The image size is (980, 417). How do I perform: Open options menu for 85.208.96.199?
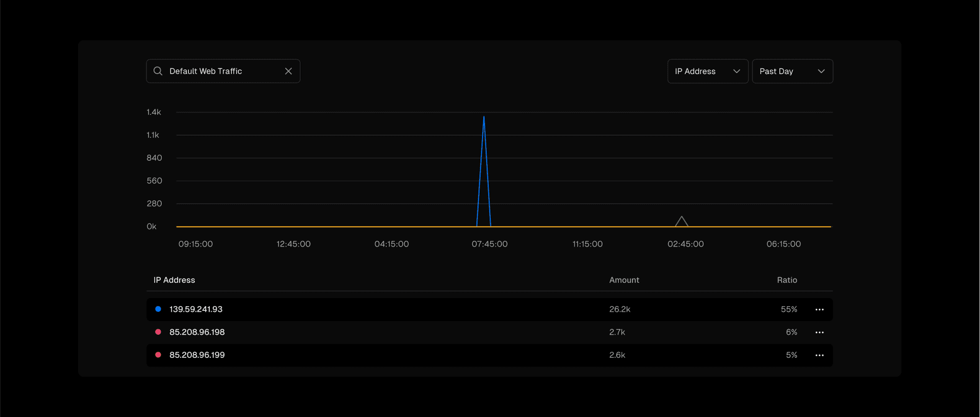819,355
